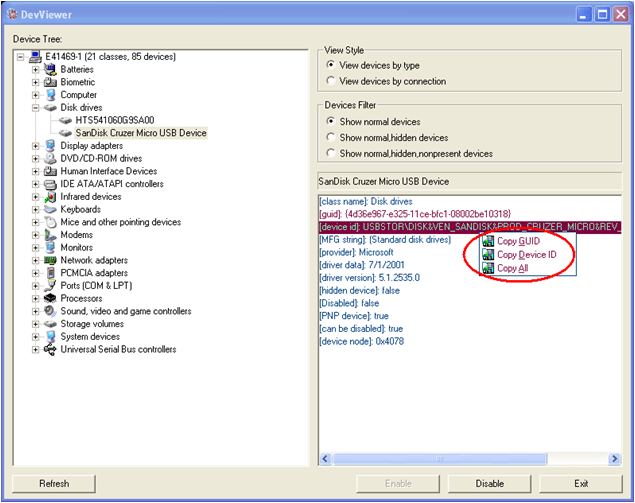Expand the Batteries node

coord(35,70)
